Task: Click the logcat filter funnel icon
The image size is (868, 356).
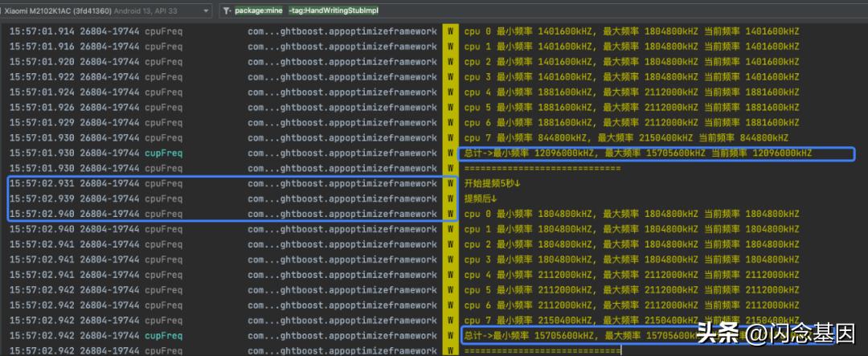Action: click(227, 10)
